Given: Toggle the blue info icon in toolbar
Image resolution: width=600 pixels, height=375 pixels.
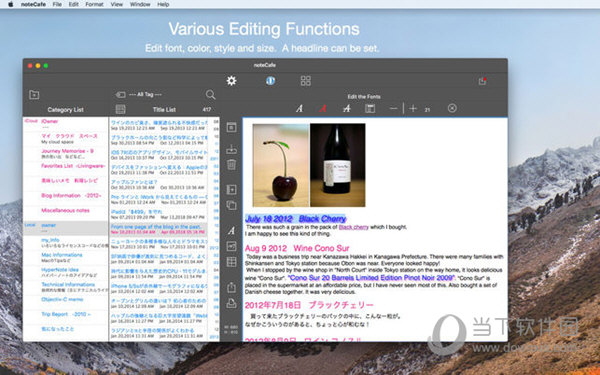Looking at the screenshot, I should (271, 81).
